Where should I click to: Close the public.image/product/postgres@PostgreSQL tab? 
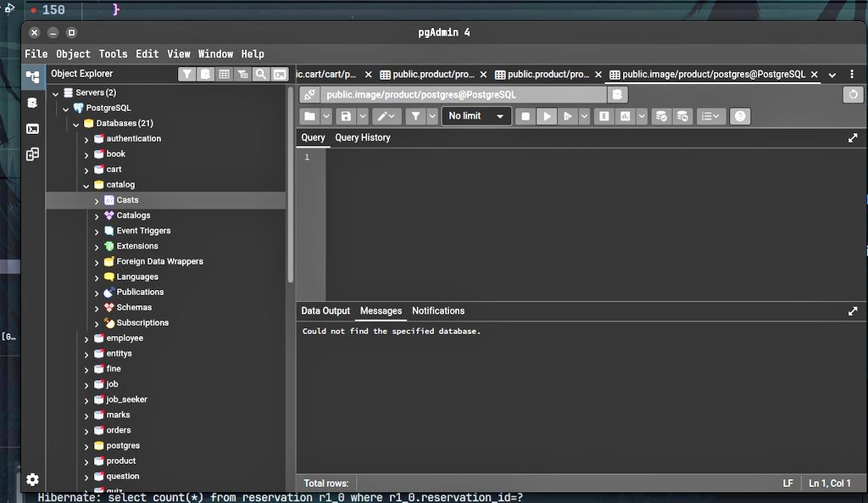pyautogui.click(x=815, y=75)
